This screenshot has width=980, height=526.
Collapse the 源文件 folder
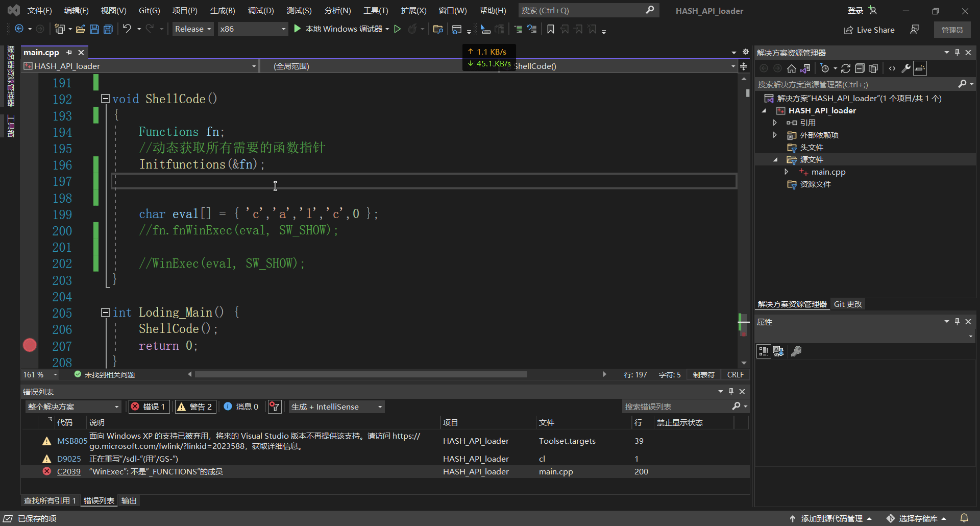pyautogui.click(x=775, y=159)
